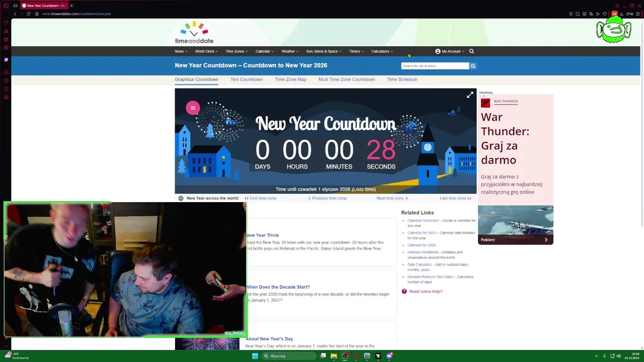Screen dimensions: 644x362
Task: Open the Windows Start button
Action: pos(255,356)
